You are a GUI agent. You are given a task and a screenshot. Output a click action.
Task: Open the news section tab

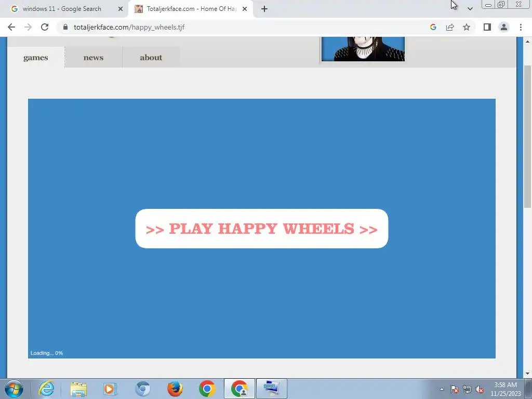[x=94, y=57]
